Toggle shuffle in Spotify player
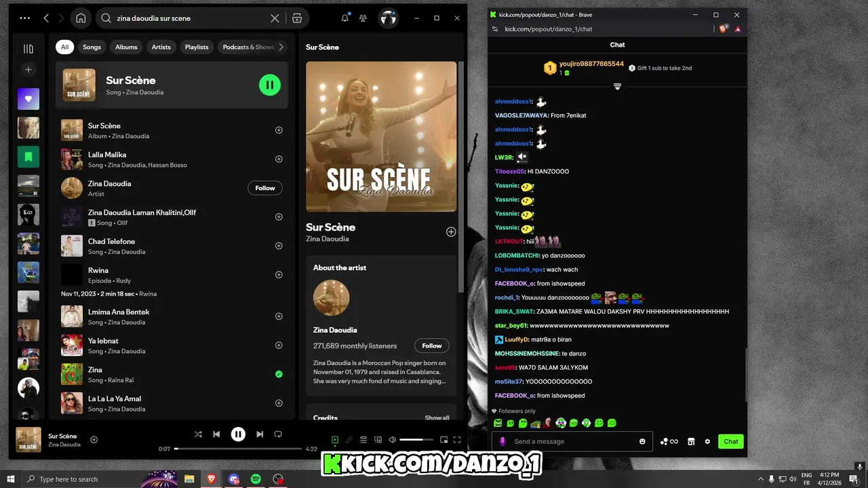 [198, 434]
